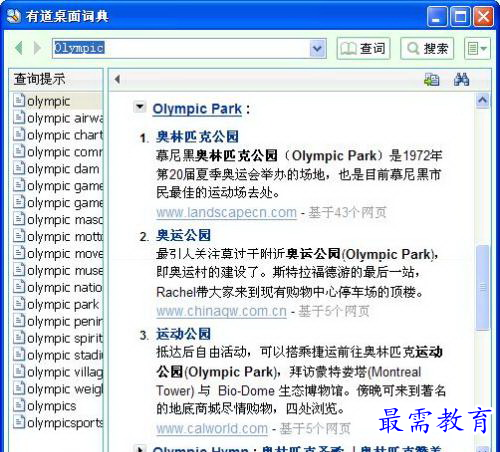500x452 pixels.
Task: Select the 'olympic comr' suggestion
Action: pos(58,152)
